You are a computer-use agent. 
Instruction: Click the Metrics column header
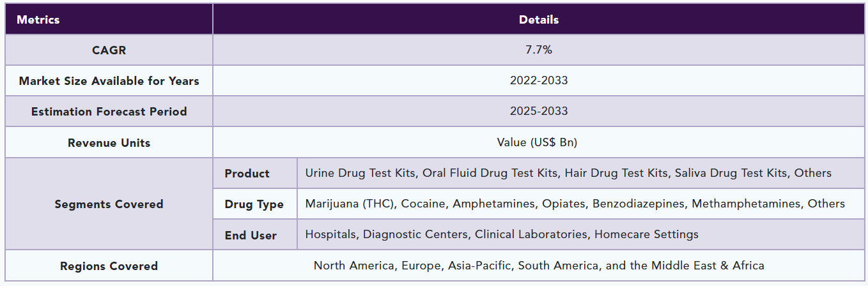click(38, 20)
